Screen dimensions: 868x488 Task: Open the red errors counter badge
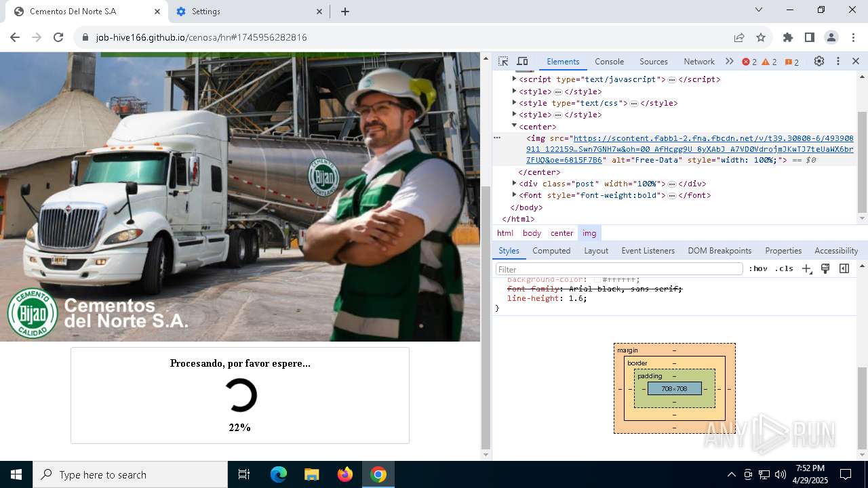[x=749, y=62]
